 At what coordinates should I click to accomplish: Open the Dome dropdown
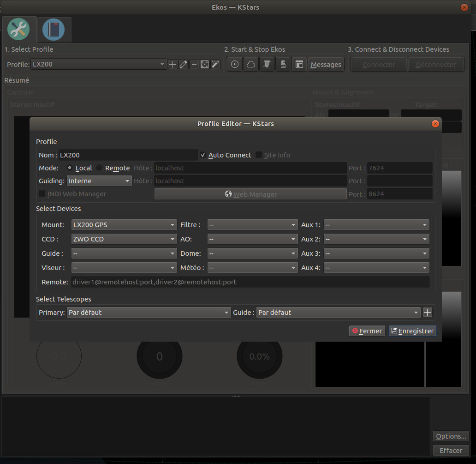252,253
